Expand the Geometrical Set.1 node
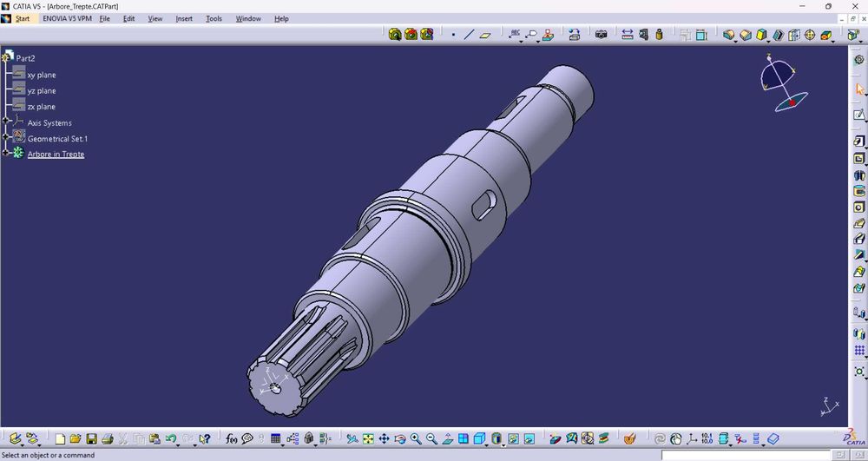 (5, 136)
